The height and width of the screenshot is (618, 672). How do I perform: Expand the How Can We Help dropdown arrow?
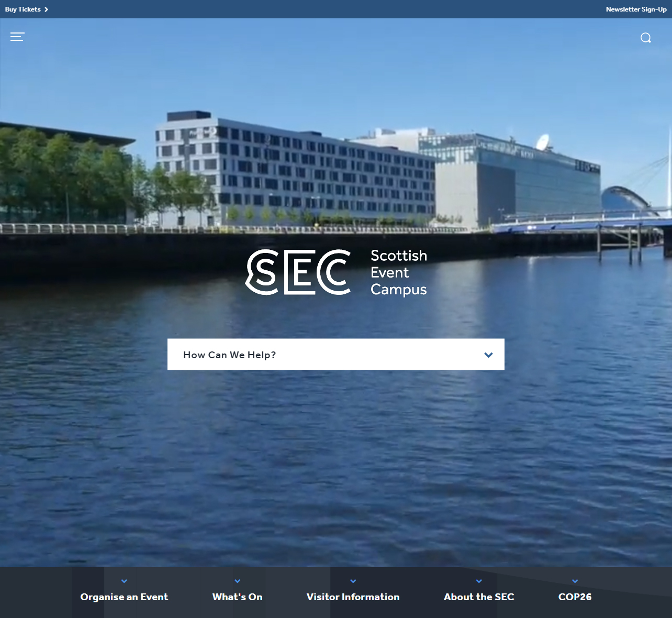[489, 355]
